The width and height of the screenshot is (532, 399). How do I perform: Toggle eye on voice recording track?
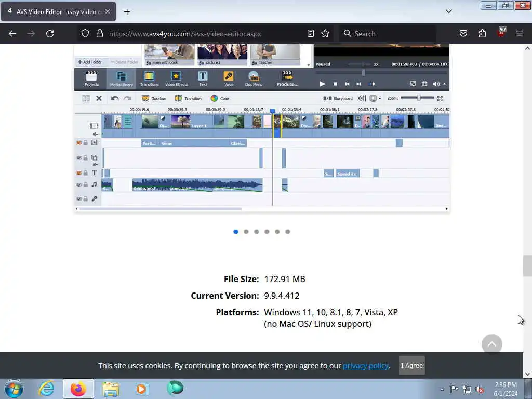(x=79, y=199)
